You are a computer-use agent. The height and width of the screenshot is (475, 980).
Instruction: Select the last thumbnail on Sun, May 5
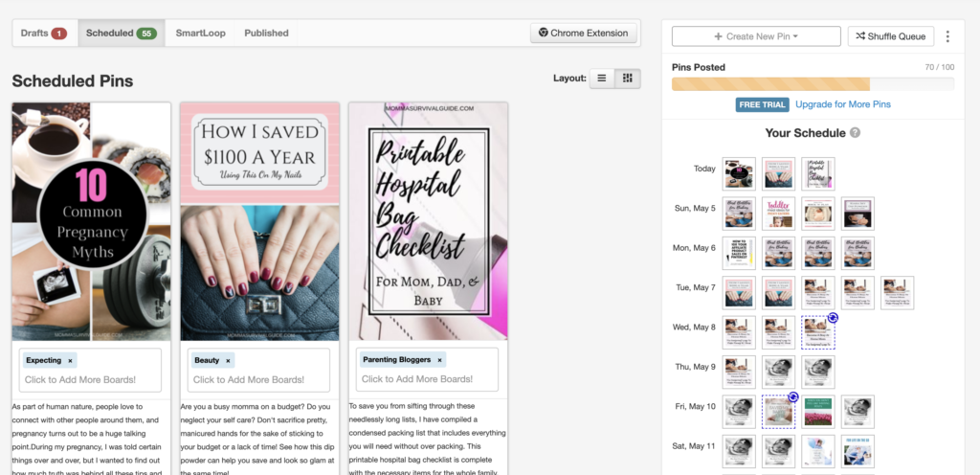click(x=857, y=214)
